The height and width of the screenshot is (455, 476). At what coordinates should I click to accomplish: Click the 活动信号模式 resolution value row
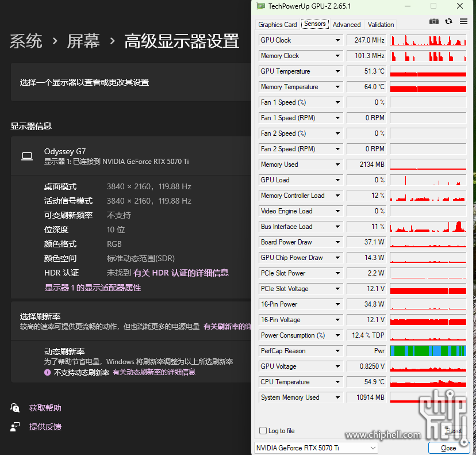pyautogui.click(x=149, y=201)
